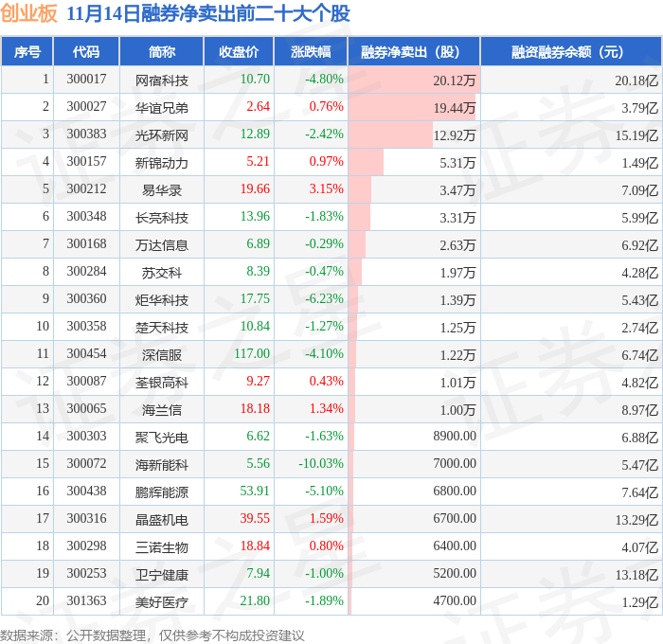Click change value -10.03%
Screen dimensions: 663x644
coord(321,464)
